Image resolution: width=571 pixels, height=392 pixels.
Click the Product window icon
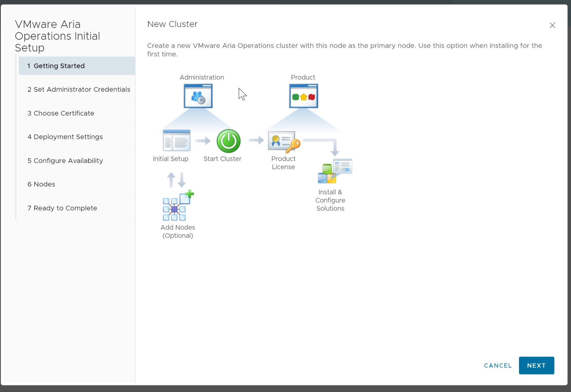(x=303, y=96)
